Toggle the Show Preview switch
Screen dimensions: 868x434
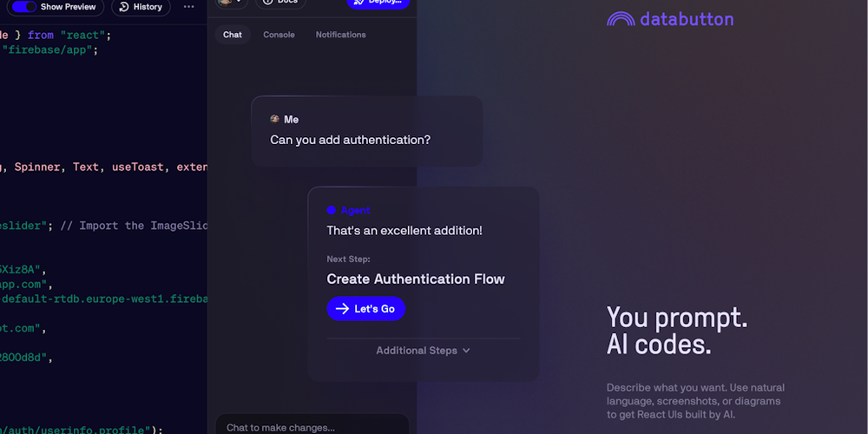point(24,7)
